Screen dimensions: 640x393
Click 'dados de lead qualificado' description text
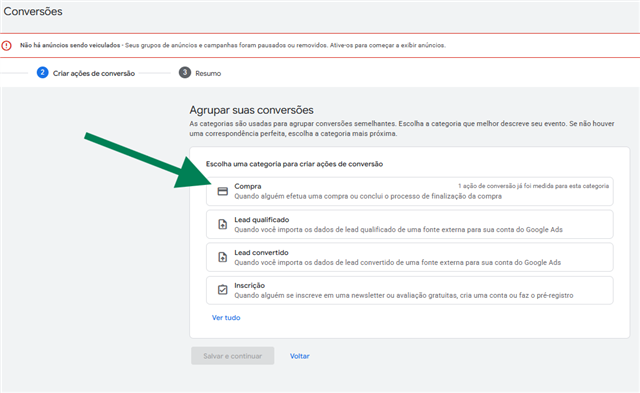click(398, 230)
